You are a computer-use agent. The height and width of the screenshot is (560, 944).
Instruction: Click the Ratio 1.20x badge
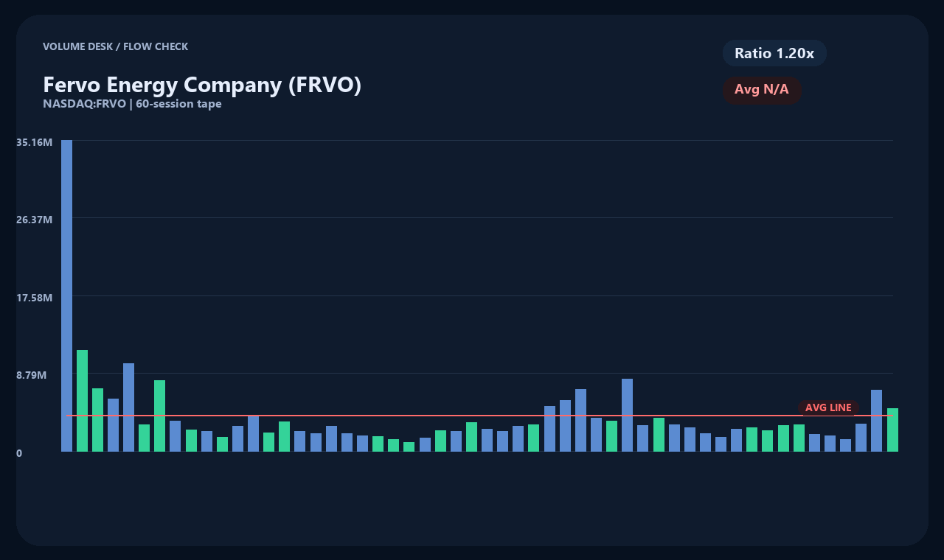774,53
